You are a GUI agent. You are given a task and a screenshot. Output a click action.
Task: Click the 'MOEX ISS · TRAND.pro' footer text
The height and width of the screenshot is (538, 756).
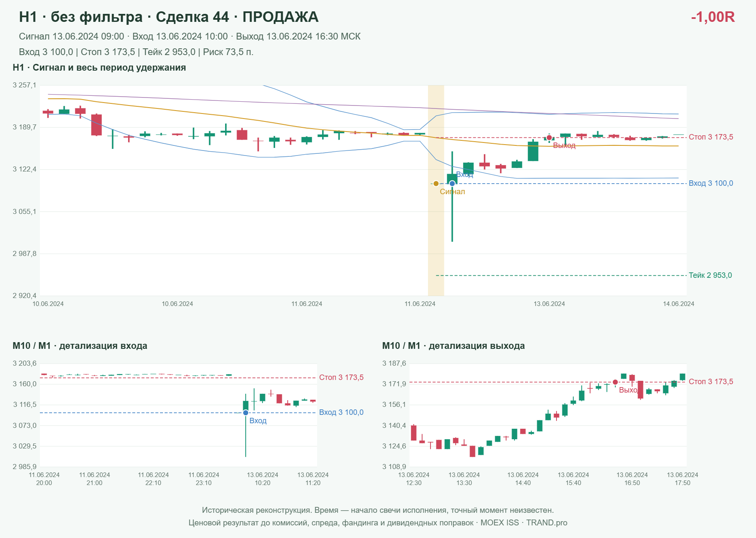[524, 523]
